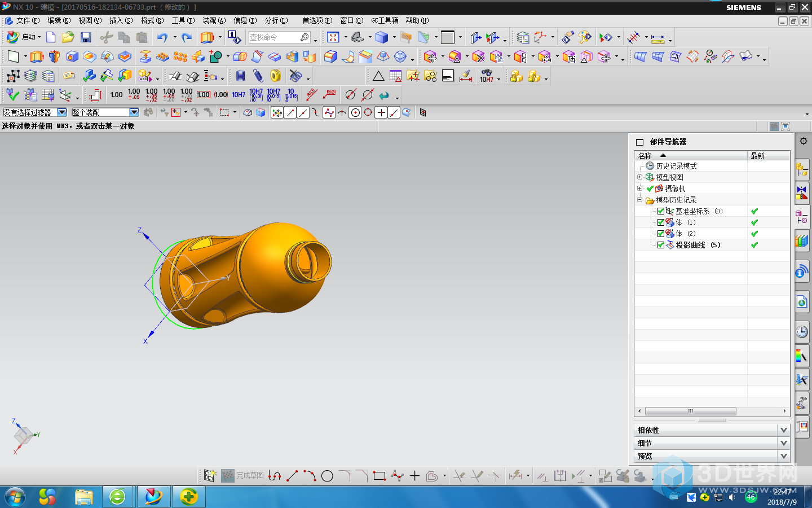
Task: Select the sketch Circle tool
Action: pyautogui.click(x=327, y=476)
